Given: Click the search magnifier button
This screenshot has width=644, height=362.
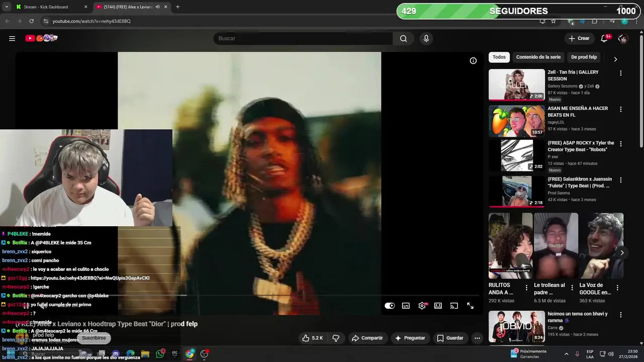Looking at the screenshot, I should [x=404, y=38].
